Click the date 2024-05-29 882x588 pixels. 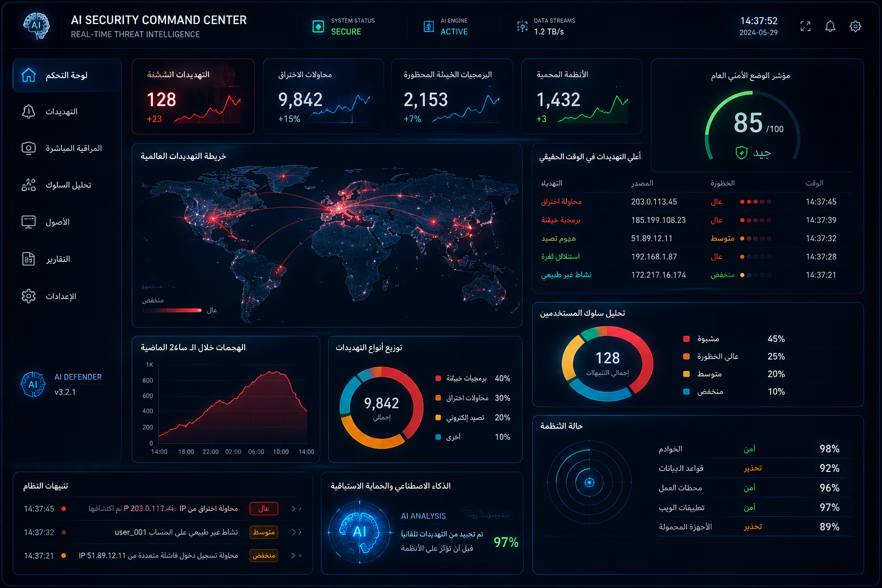[759, 33]
